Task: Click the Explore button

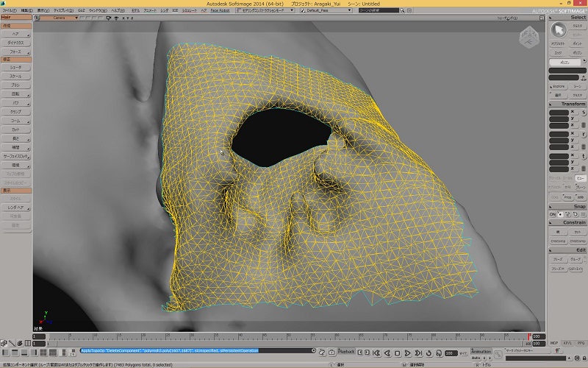Action: pos(559,86)
